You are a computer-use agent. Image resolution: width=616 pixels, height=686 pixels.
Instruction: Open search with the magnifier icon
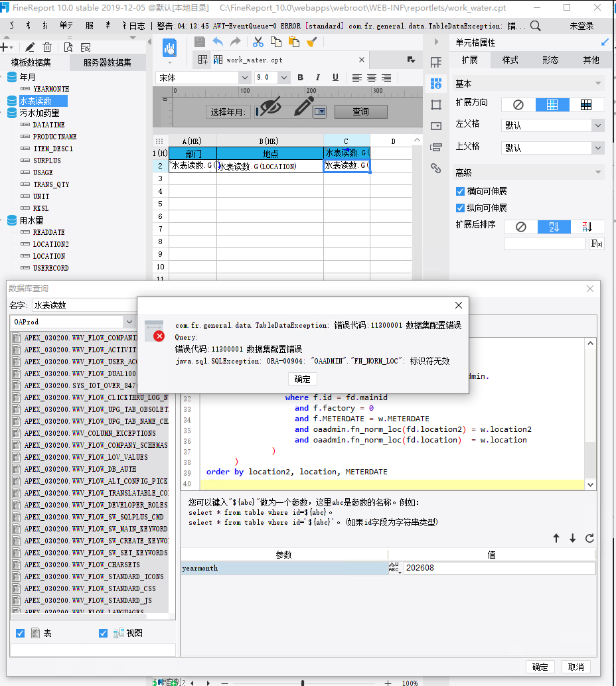pyautogui.click(x=536, y=26)
